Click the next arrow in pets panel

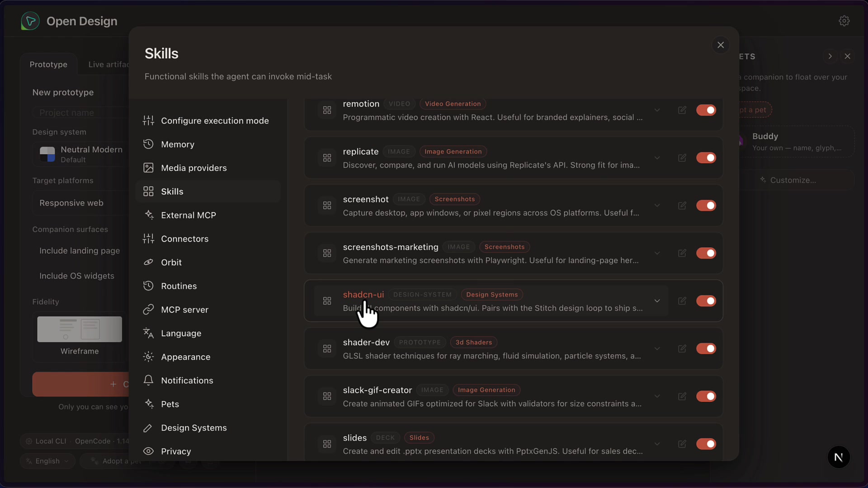click(830, 56)
